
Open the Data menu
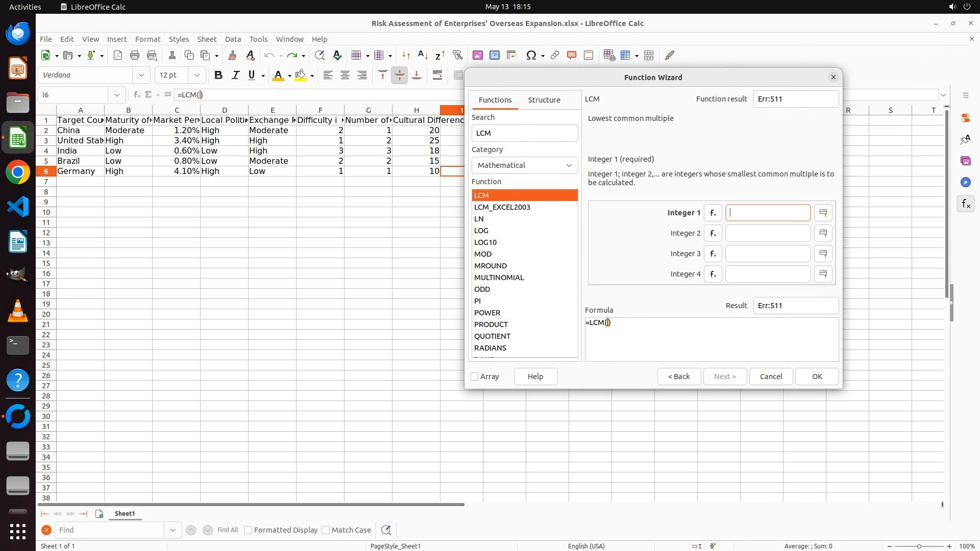click(x=233, y=39)
